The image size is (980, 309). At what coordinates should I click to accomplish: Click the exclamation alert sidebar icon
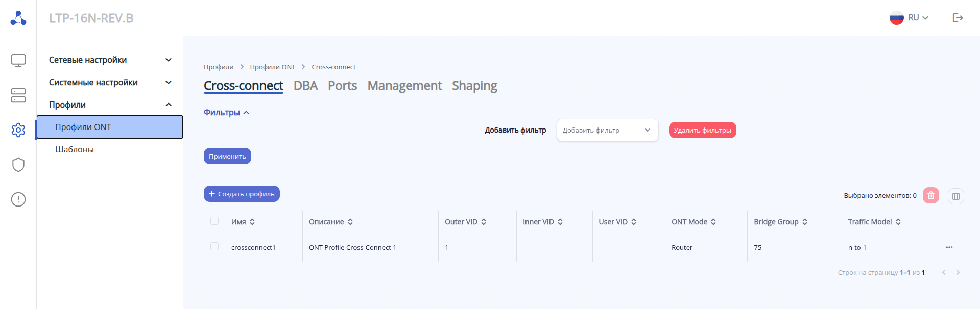[x=18, y=199]
